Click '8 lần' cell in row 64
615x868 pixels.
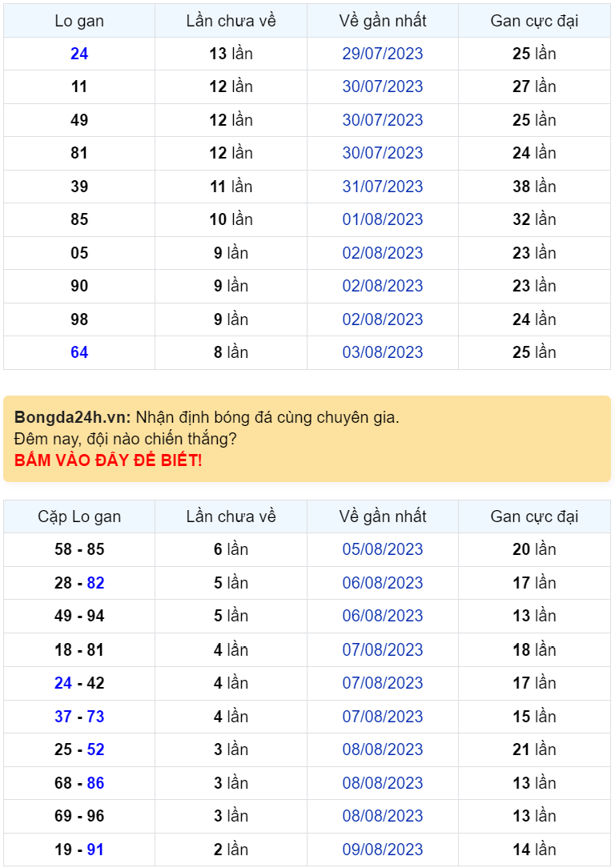pos(231,352)
